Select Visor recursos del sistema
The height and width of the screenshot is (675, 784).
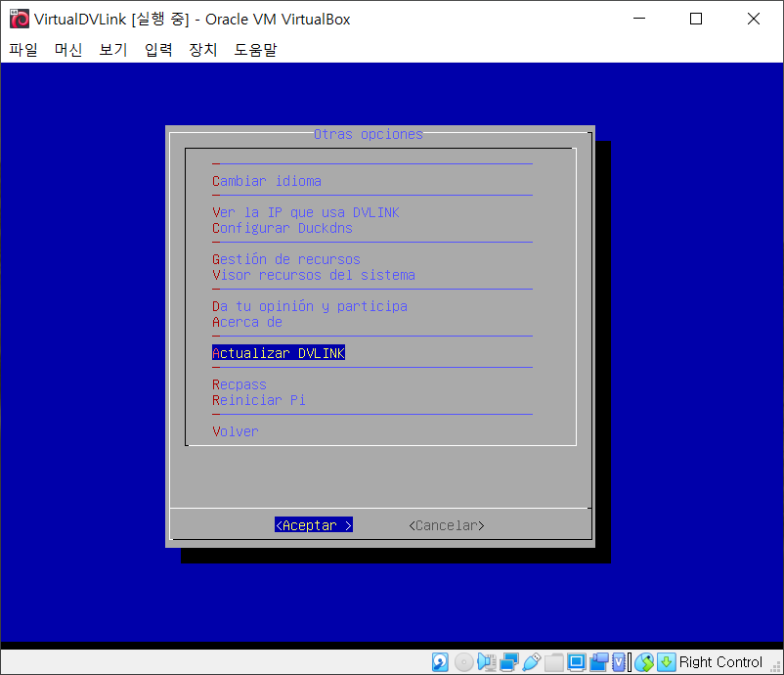pyautogui.click(x=314, y=275)
